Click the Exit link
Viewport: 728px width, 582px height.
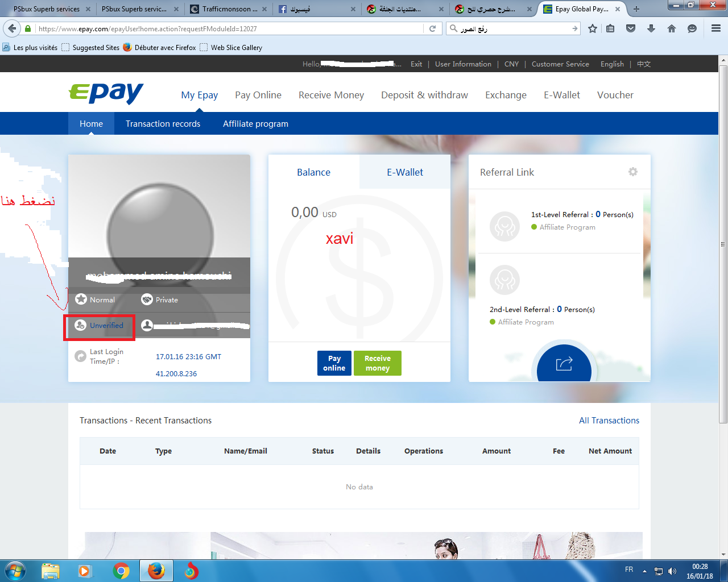coord(416,64)
